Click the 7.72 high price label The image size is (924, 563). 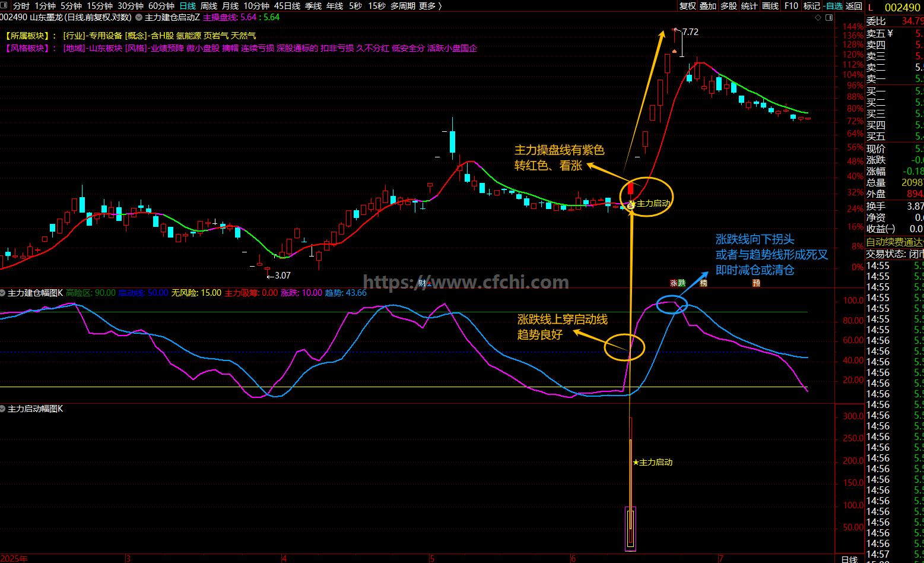click(690, 32)
